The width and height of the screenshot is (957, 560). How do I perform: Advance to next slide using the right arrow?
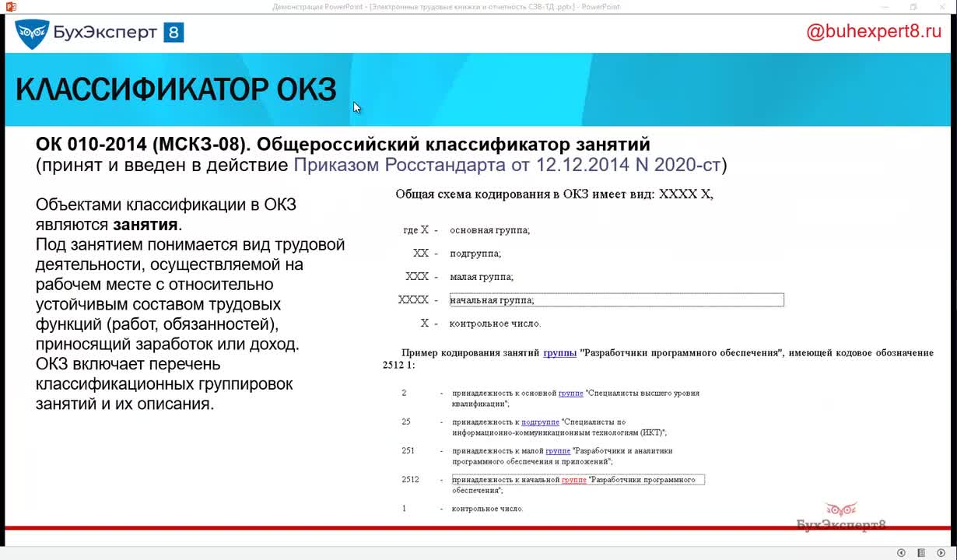[x=941, y=553]
